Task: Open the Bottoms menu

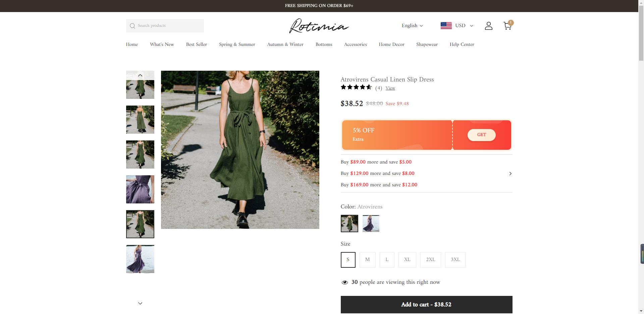Action: point(324,45)
